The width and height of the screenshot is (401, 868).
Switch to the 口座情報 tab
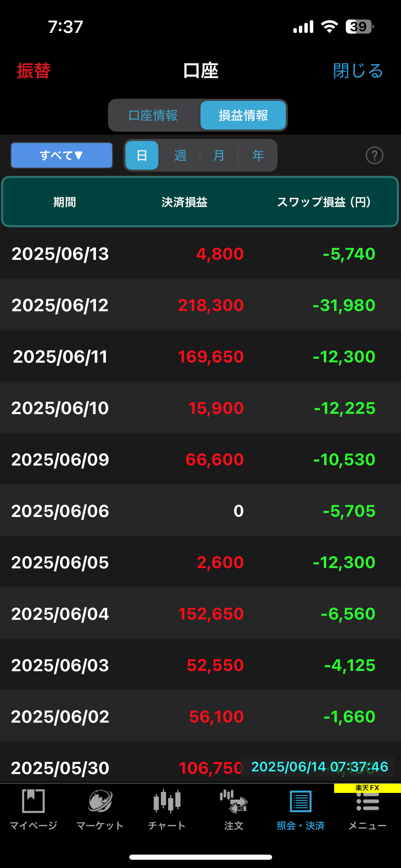[153, 116]
